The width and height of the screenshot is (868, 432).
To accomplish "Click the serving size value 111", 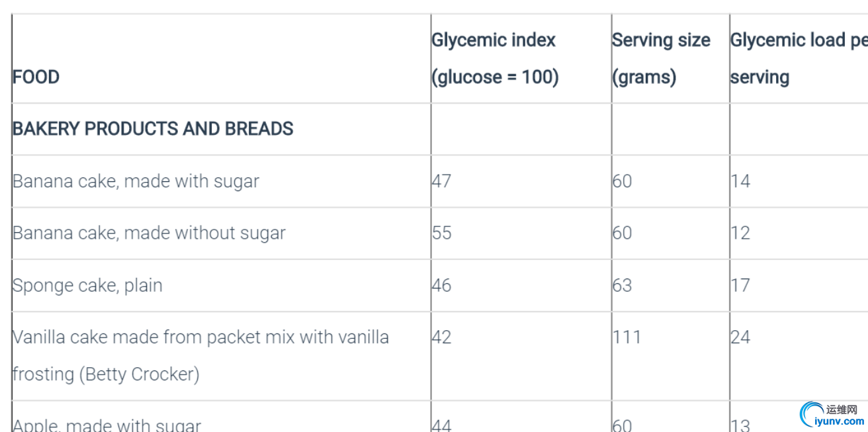I will 627,337.
